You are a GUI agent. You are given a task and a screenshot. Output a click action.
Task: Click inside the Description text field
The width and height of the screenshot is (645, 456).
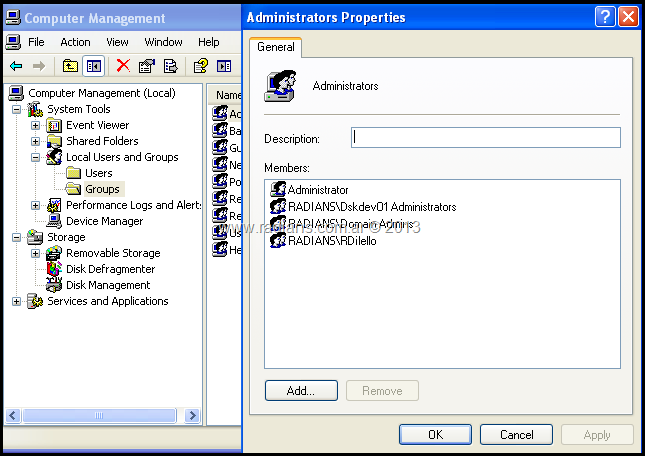click(x=486, y=138)
